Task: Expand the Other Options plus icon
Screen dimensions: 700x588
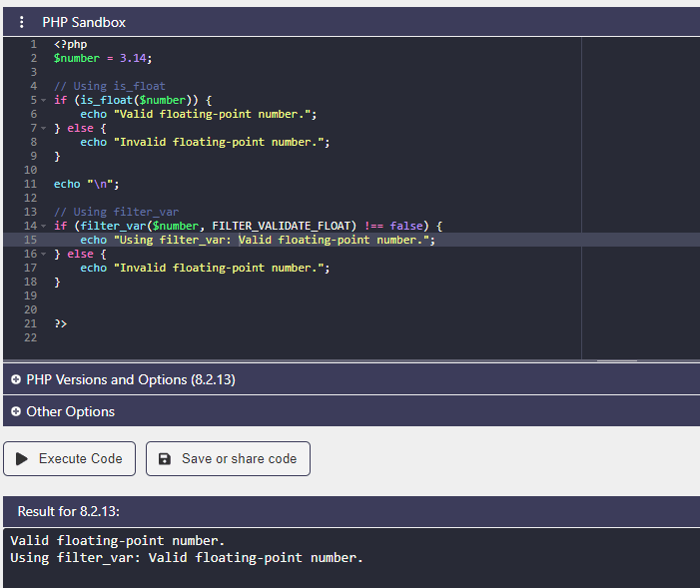Action: coord(16,411)
